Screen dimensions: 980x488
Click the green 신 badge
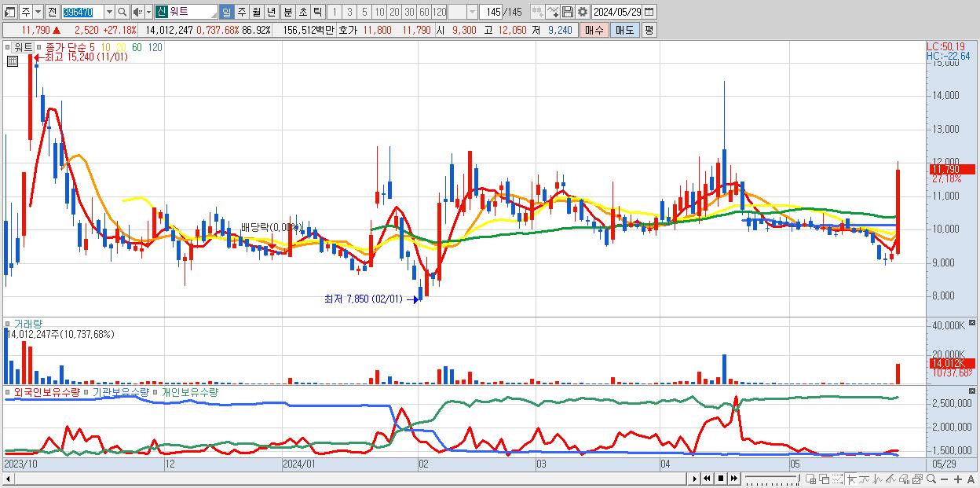coord(160,13)
